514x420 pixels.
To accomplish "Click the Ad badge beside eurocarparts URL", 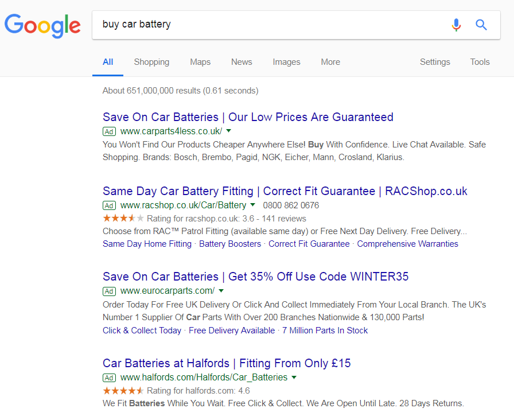I will (x=109, y=291).
